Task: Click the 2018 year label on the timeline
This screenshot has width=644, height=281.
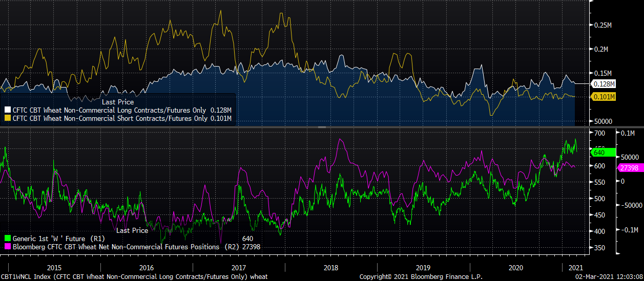Action: tap(331, 267)
